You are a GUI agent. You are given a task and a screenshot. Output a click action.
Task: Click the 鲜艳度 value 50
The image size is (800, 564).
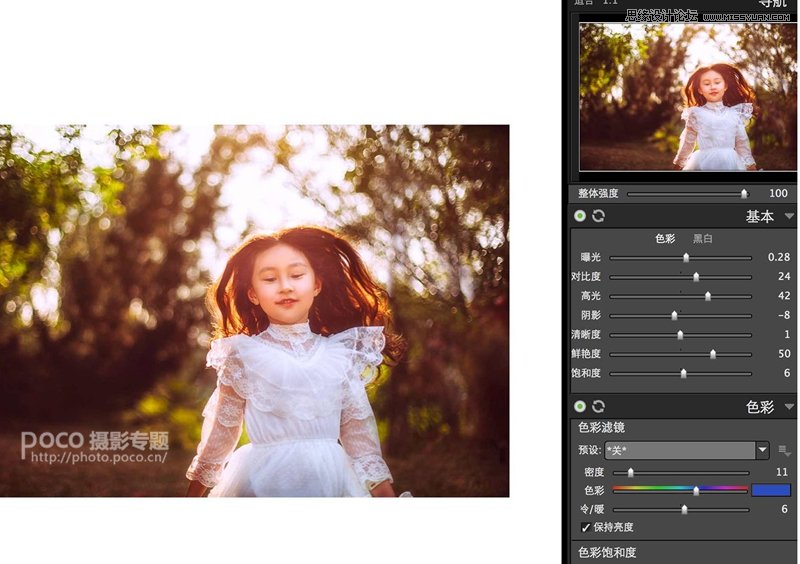[x=784, y=354]
